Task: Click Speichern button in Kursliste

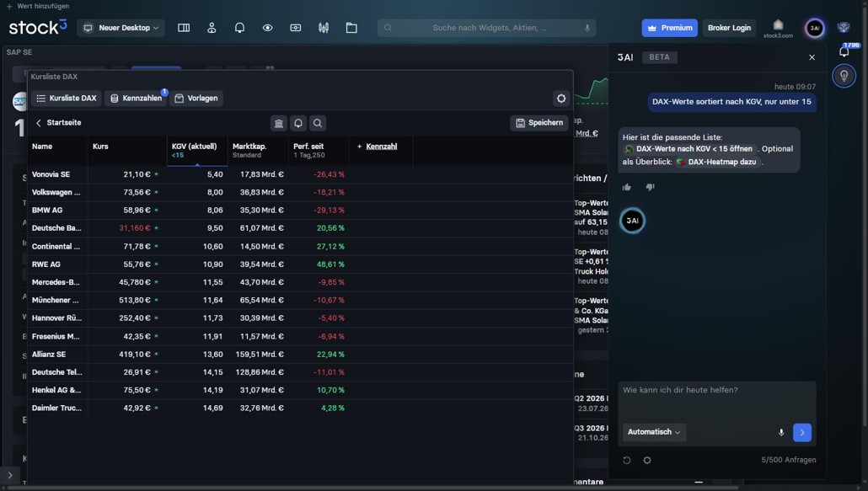Action: (x=539, y=123)
